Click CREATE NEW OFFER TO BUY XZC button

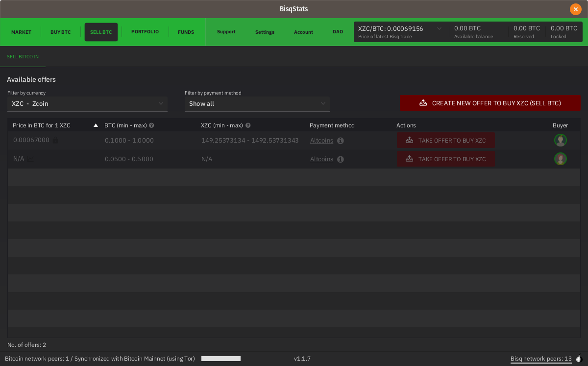(x=490, y=103)
